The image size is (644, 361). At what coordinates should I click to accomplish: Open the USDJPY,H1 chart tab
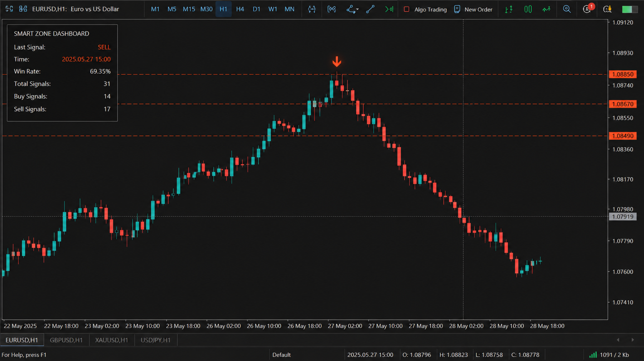coord(155,340)
